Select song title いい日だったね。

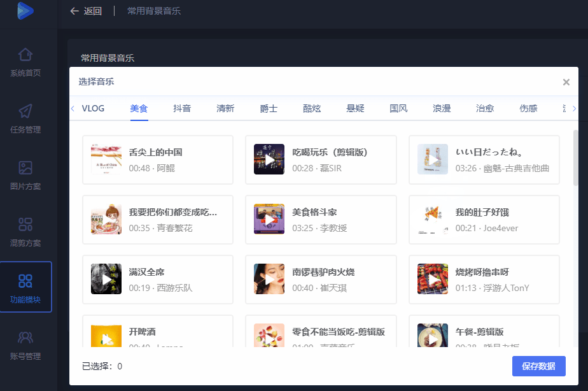pyautogui.click(x=489, y=152)
